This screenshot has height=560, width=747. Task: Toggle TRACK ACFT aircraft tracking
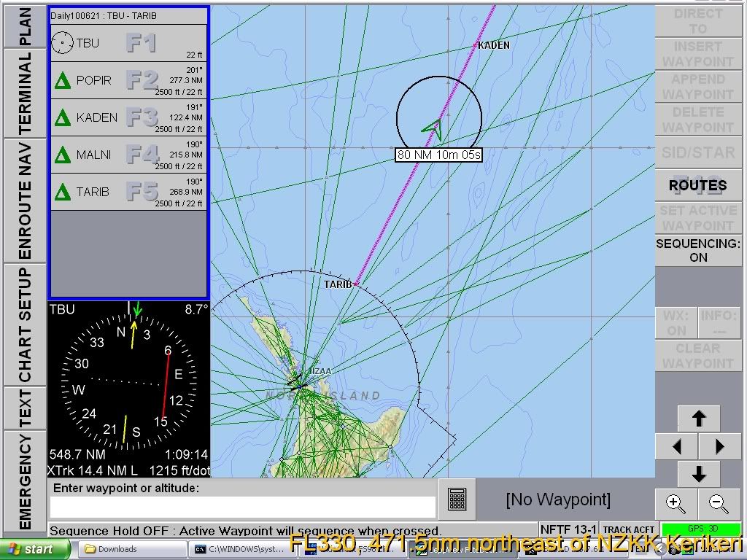pos(628,530)
